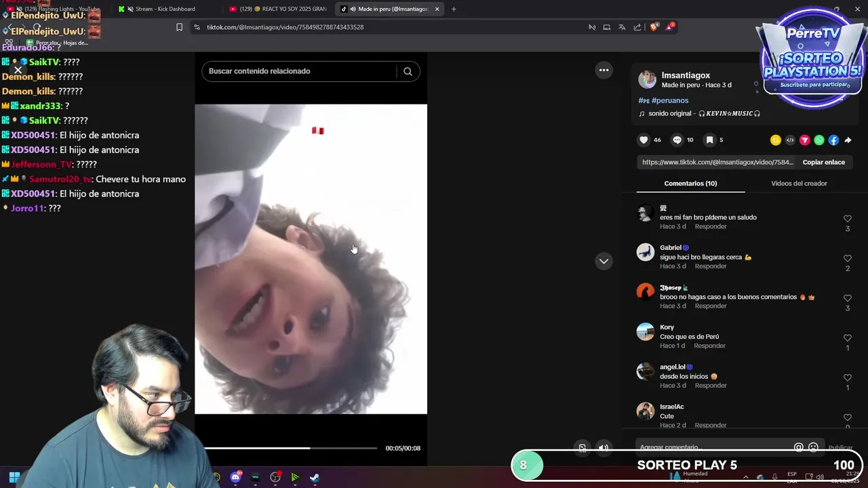Like angel.lol's comment heart
This screenshot has height=488, width=868.
(x=847, y=378)
